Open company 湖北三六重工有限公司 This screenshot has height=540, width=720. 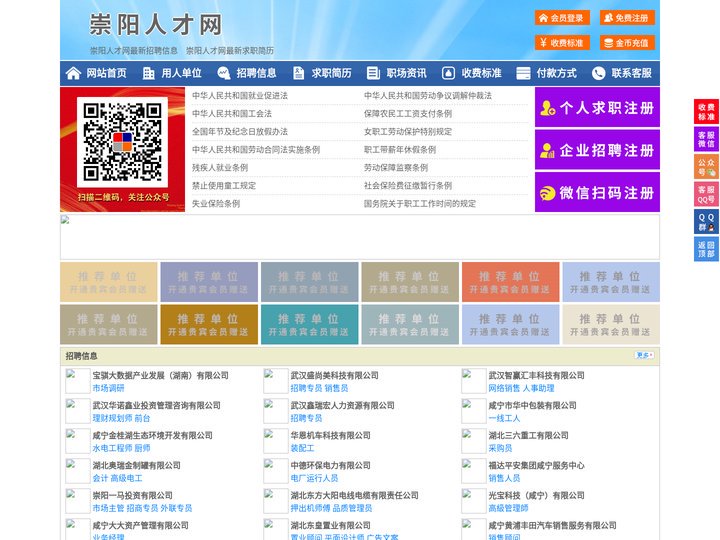pos(528,435)
